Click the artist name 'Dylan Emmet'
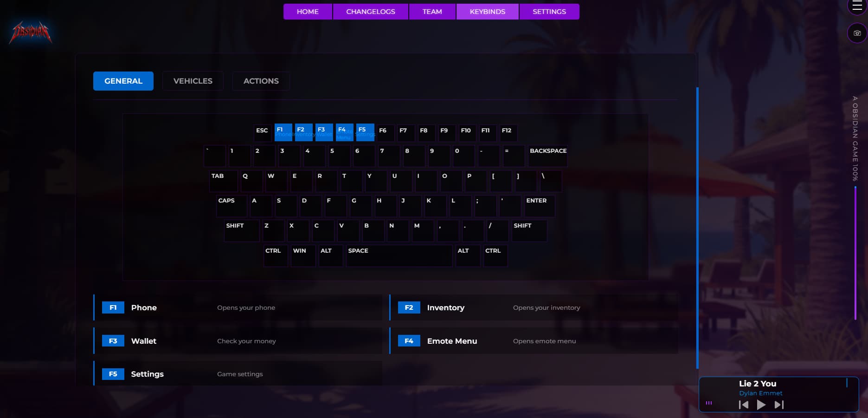 761,393
